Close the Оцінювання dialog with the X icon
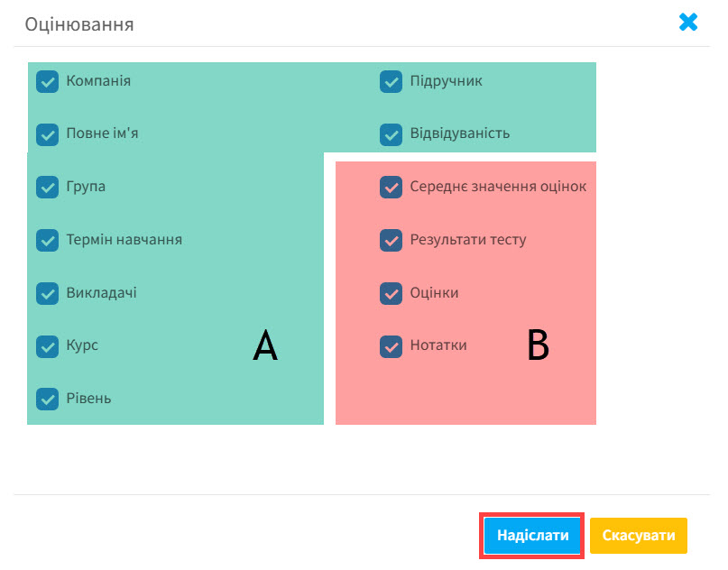 [688, 23]
